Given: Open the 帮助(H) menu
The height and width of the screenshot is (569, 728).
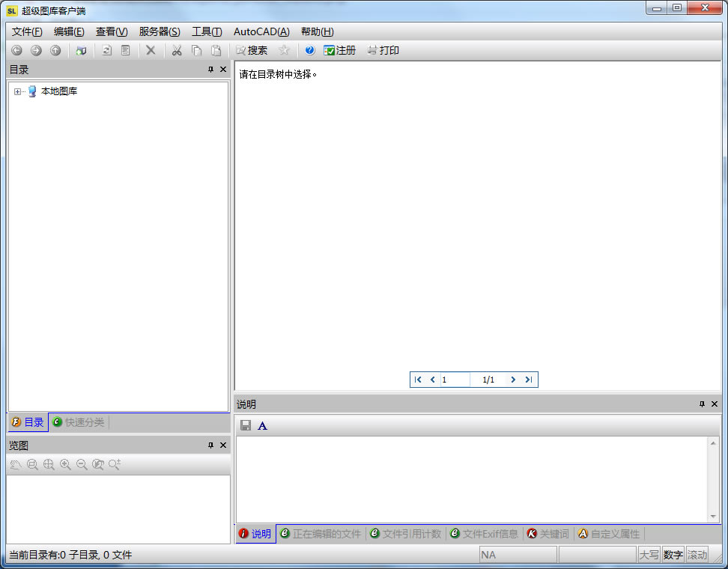Looking at the screenshot, I should pos(317,31).
